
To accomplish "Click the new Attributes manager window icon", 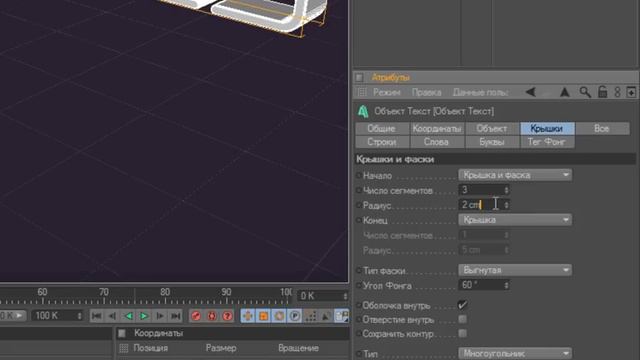I will [631, 92].
